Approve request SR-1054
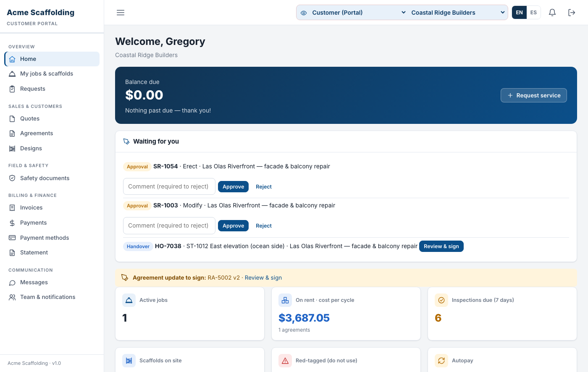This screenshot has height=372, width=588. click(233, 187)
